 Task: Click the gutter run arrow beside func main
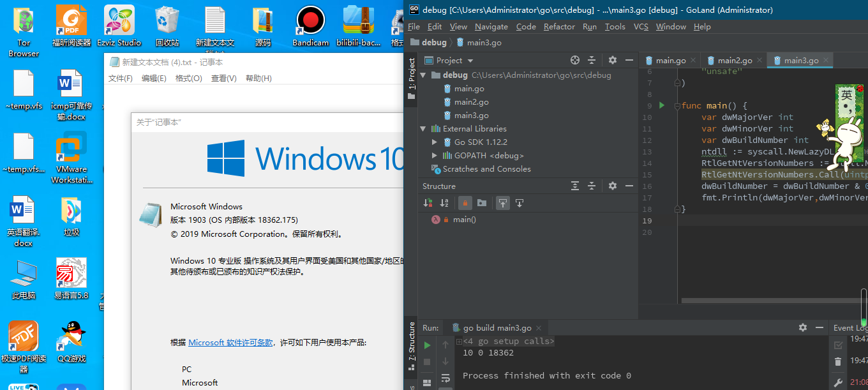[662, 105]
